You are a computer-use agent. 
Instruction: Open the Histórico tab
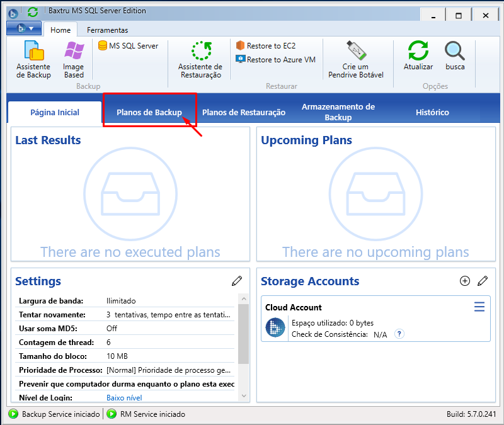point(432,112)
